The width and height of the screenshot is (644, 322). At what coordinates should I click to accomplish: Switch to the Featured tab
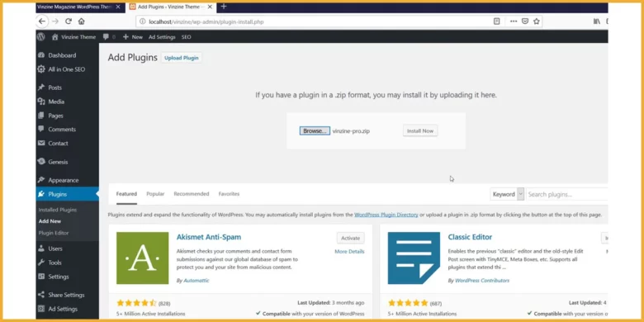pyautogui.click(x=126, y=194)
